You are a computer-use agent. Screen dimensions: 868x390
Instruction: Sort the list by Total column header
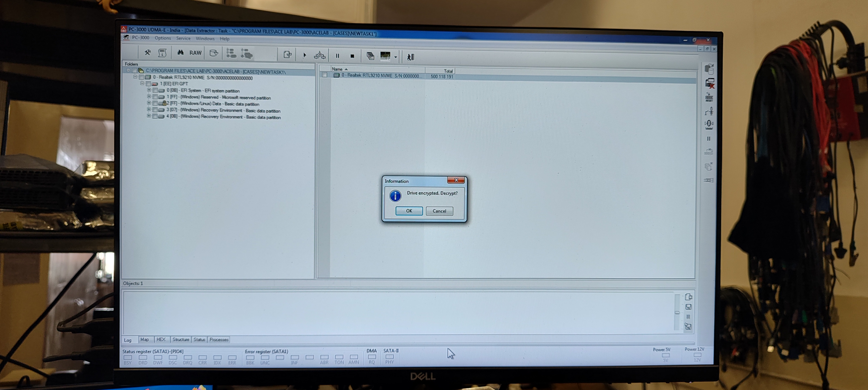point(440,71)
